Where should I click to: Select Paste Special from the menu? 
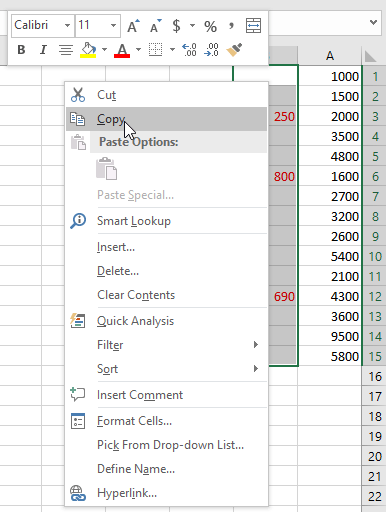(x=167, y=195)
